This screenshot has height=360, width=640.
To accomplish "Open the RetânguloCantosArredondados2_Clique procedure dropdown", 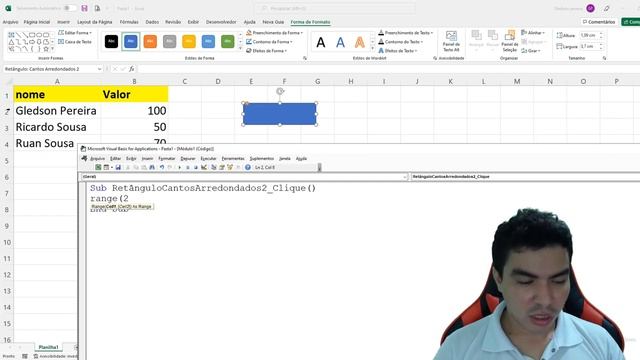I will point(525,177).
